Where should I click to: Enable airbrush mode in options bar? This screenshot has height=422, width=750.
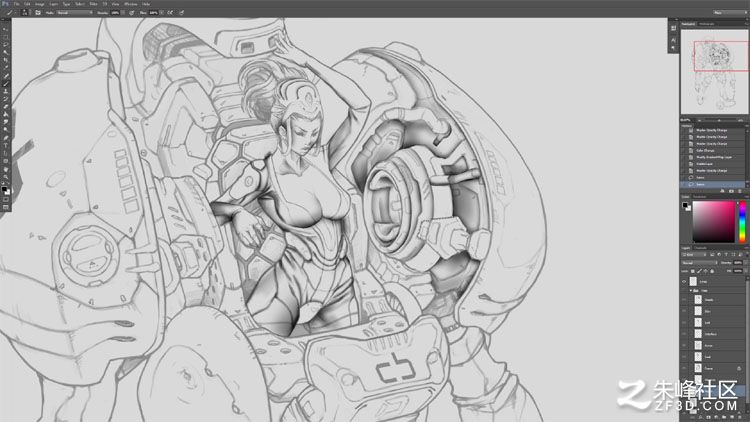[x=170, y=12]
